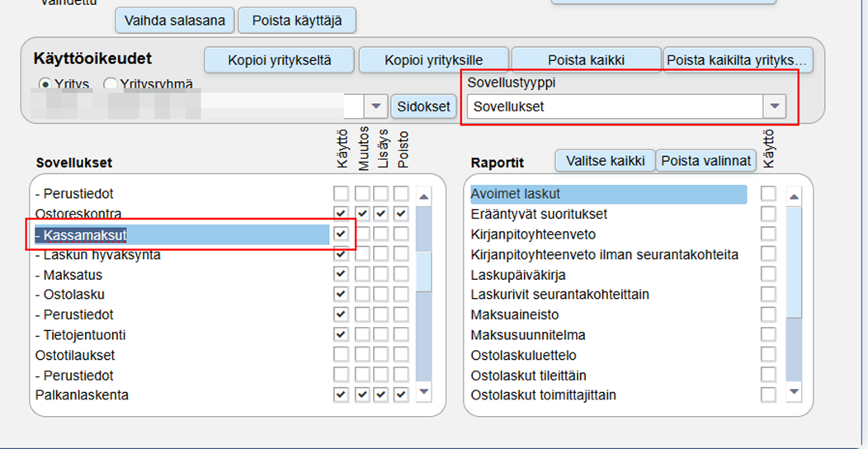The image size is (868, 449).
Task: Tick Lisäys for Ostolasku
Action: (x=381, y=294)
